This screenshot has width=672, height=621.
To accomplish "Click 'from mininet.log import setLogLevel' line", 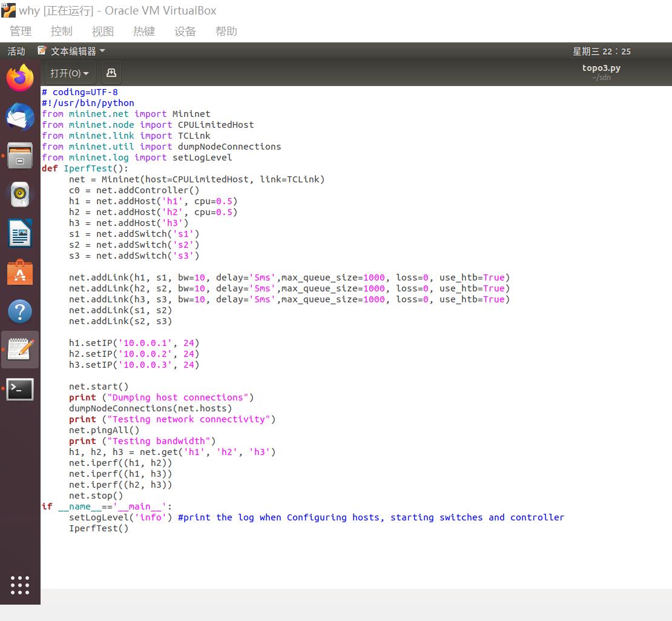I will tap(137, 158).
